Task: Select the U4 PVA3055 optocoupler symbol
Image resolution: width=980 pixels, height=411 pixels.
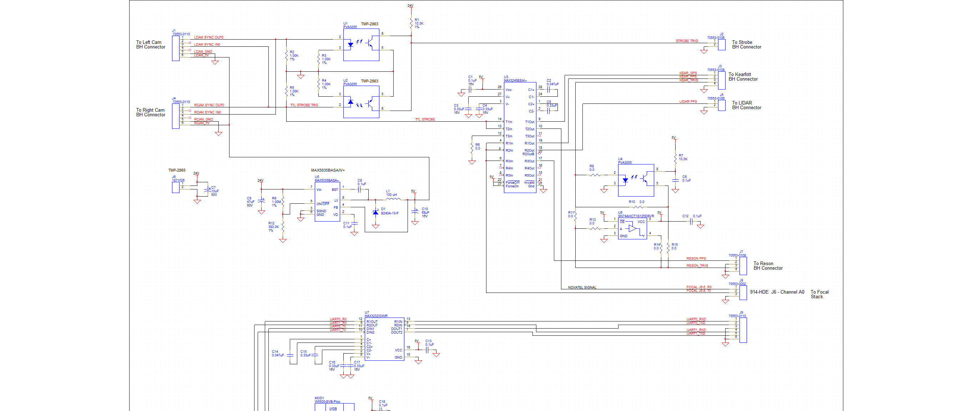Action: [636, 180]
